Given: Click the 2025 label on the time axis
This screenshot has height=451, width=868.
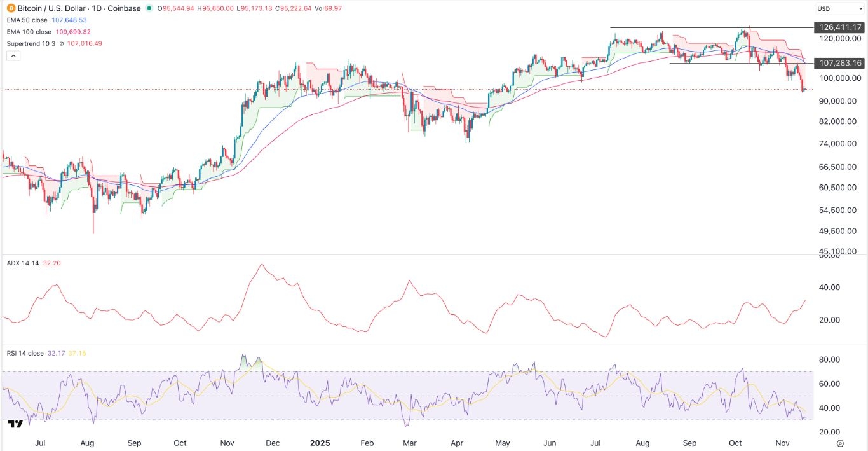Looking at the screenshot, I should (320, 443).
